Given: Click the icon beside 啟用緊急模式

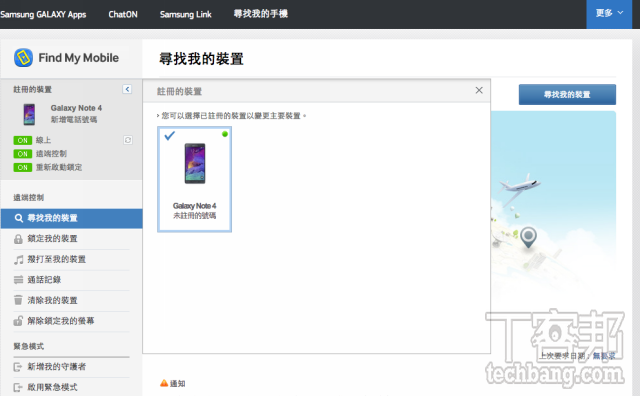Looking at the screenshot, I should pos(18,387).
